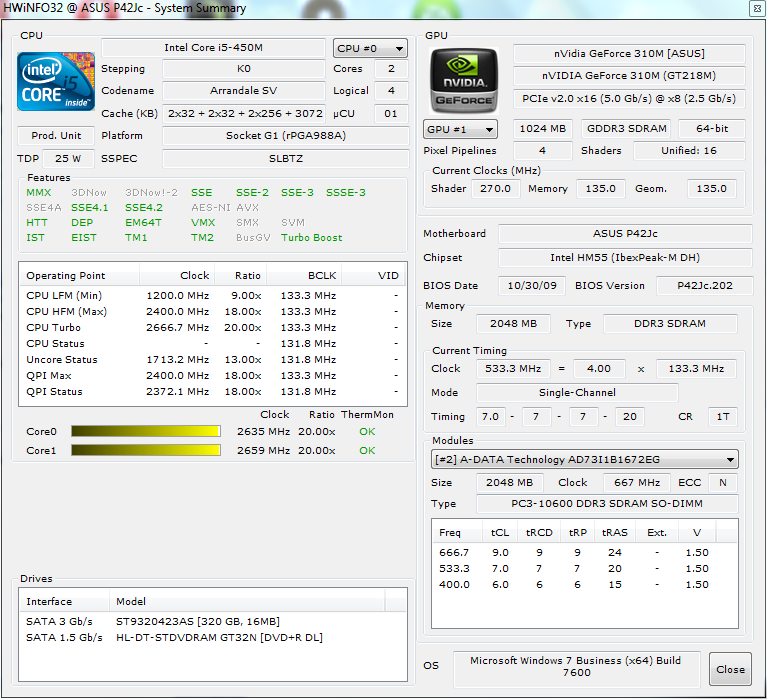Close the System Summary window via X
Viewport: 767px width, 699px height.
(x=757, y=8)
